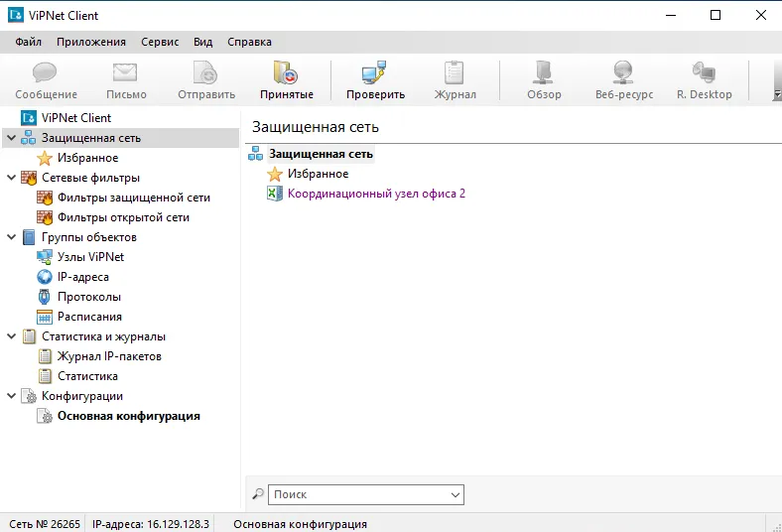Select Статистика tree item
782x532 pixels.
pyautogui.click(x=87, y=376)
